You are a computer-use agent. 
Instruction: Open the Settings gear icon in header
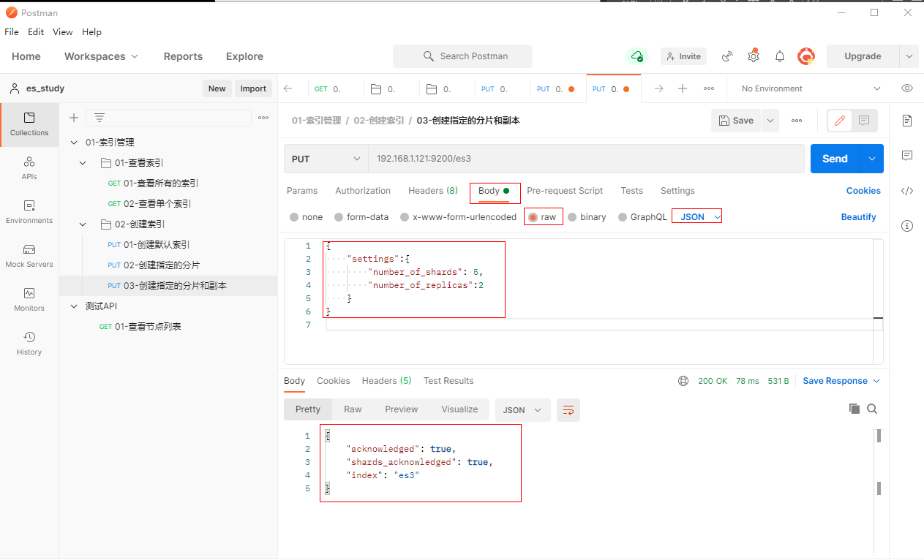coord(754,56)
